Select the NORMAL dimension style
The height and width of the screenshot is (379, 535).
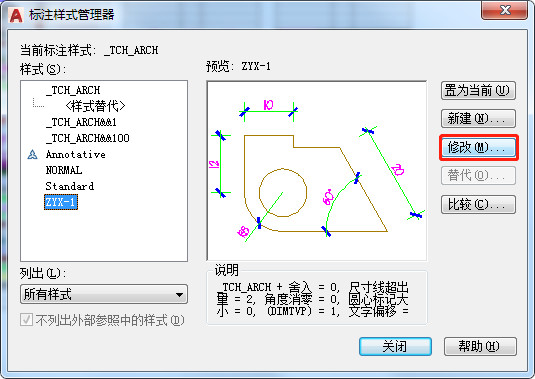click(64, 170)
